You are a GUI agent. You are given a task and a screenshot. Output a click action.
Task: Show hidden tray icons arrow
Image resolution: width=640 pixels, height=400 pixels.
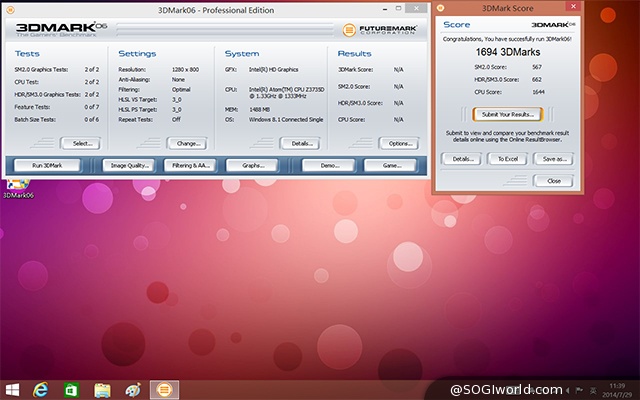(x=568, y=390)
